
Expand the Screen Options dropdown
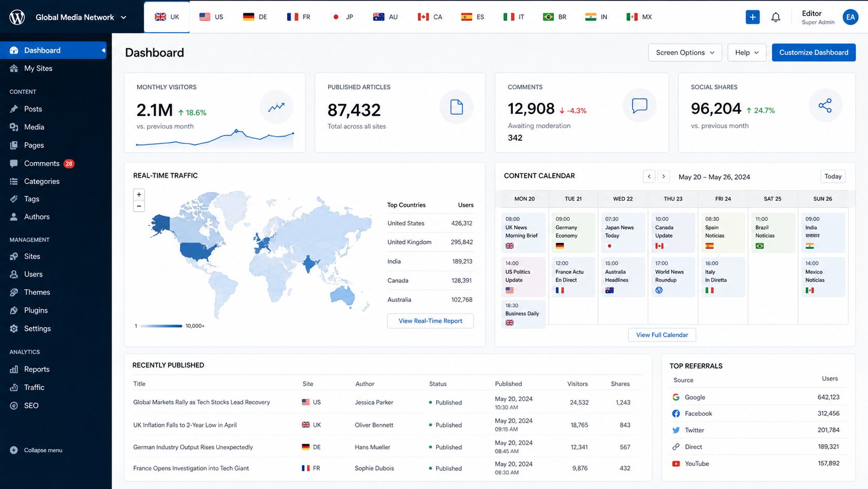click(685, 52)
